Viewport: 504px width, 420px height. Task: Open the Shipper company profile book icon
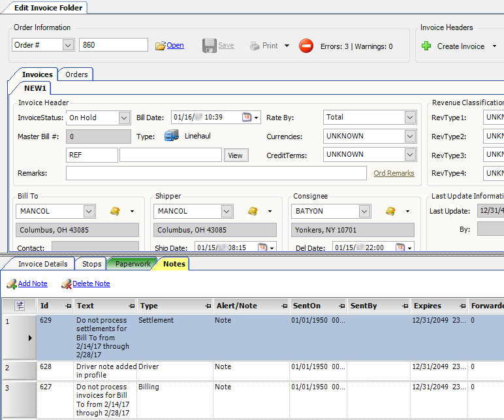253,211
